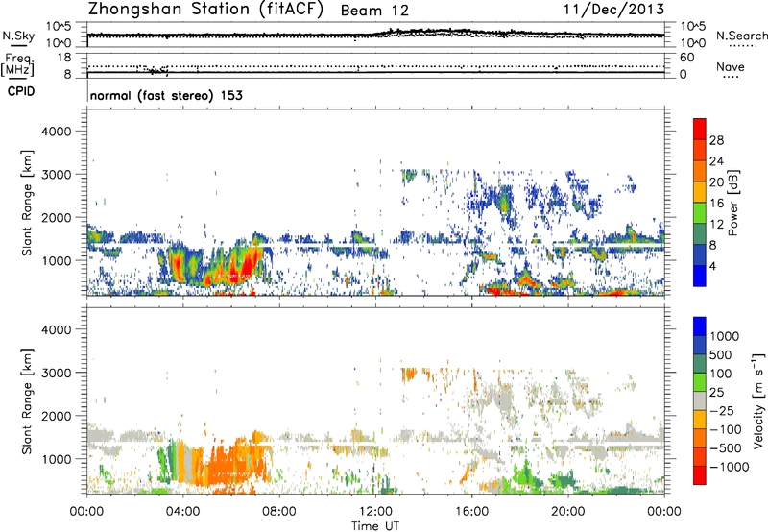Click the '12:00' time axis tick label
The image size is (768, 532).
[x=375, y=512]
